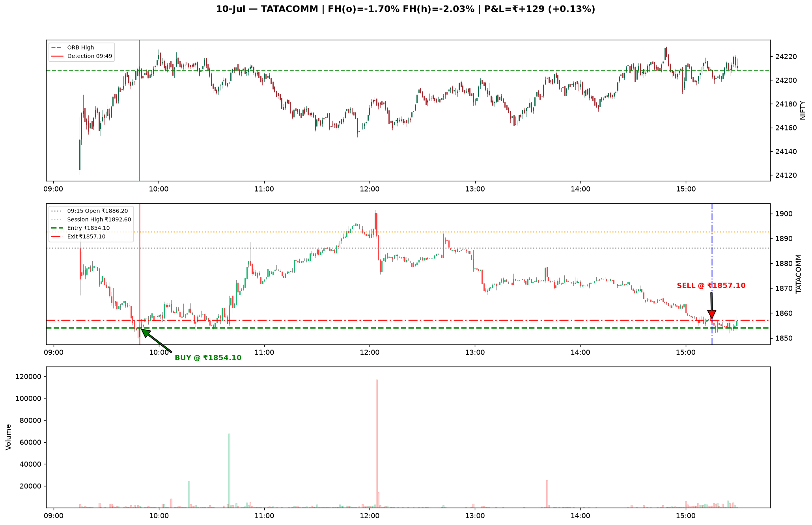Click the '09:15 Open ₹1886.20' legend entry
This screenshot has height=525, width=812.
tap(90, 211)
